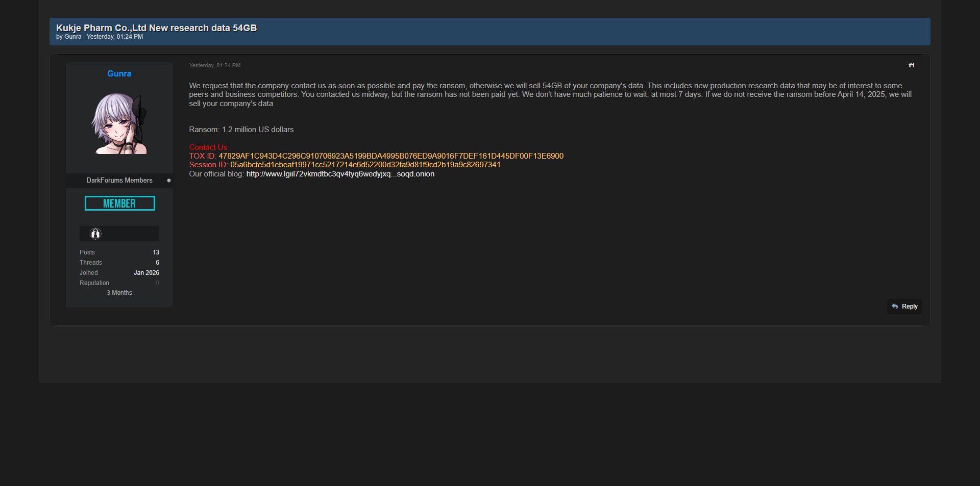
Task: Click the red Contact Us text
Action: pyautogui.click(x=208, y=147)
